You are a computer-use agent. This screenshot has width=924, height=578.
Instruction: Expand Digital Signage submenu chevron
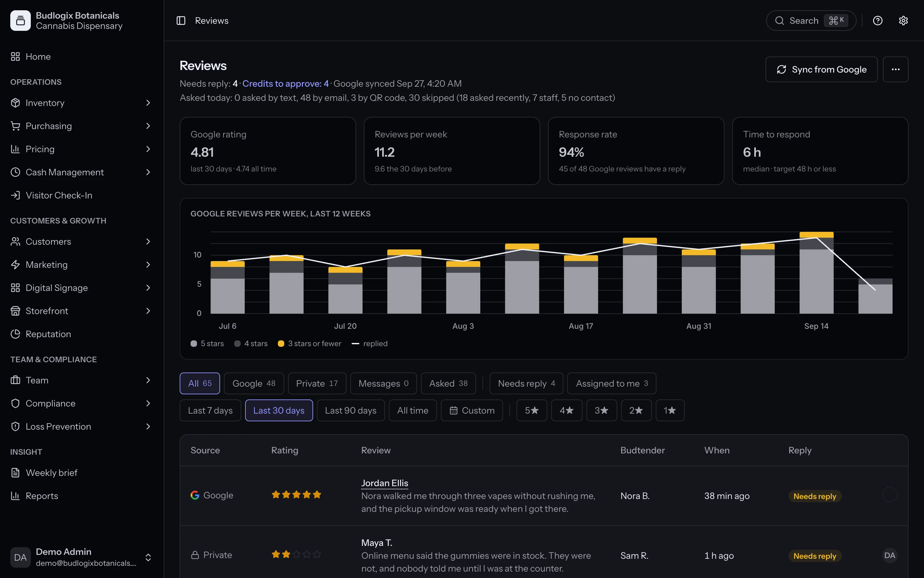pos(148,288)
